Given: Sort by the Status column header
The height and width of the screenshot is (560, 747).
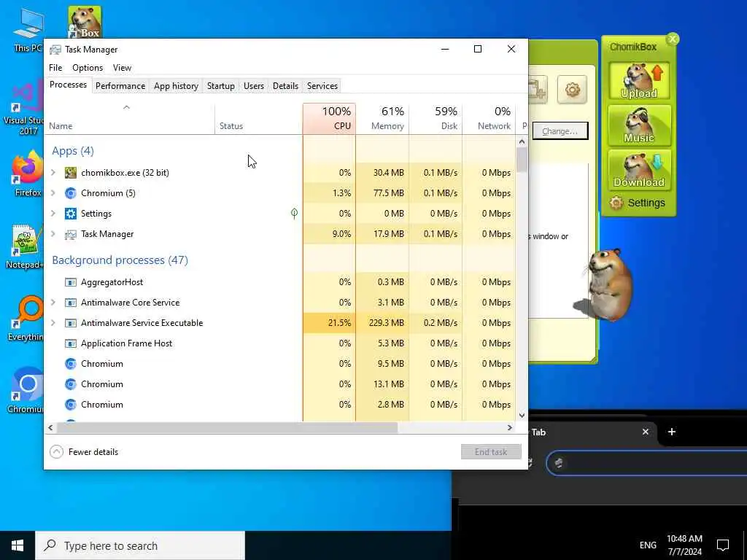Looking at the screenshot, I should click(x=259, y=119).
